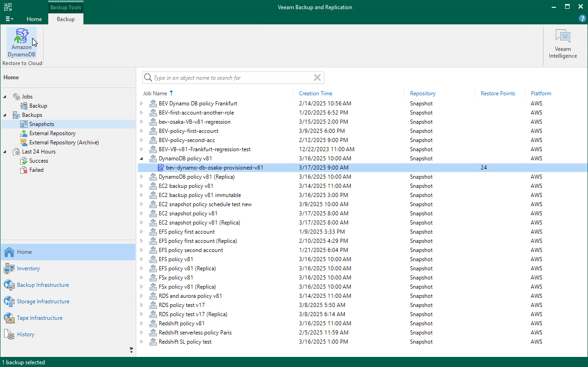Select the Snapshots tree node
The image size is (588, 367).
click(41, 124)
